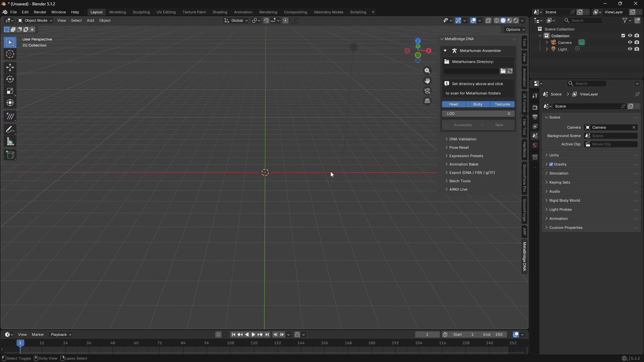Image resolution: width=644 pixels, height=362 pixels.
Task: Click the X axis on navigation gizmo
Action: click(429, 51)
